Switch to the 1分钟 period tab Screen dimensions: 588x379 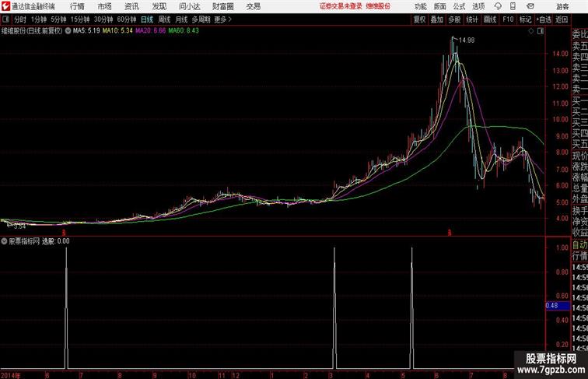pyautogui.click(x=39, y=19)
